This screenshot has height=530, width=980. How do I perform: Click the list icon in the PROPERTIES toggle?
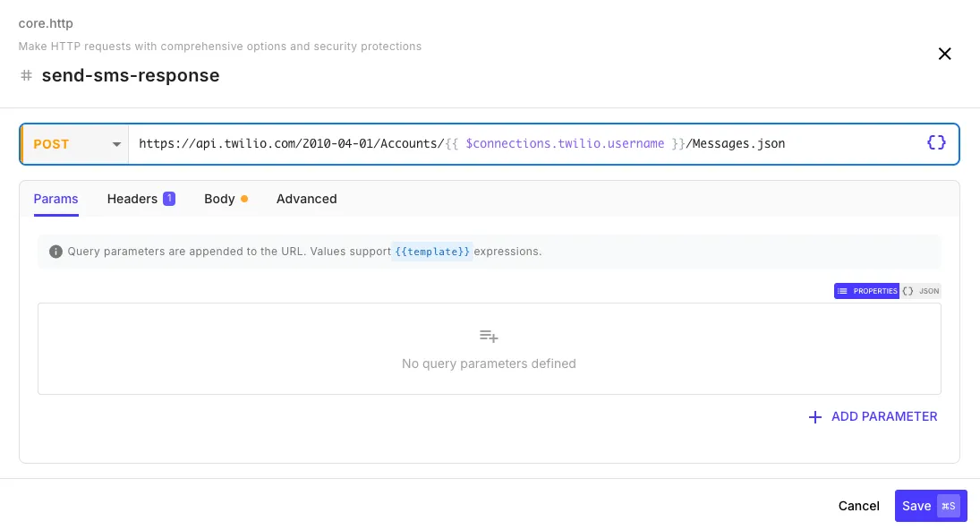coord(842,291)
